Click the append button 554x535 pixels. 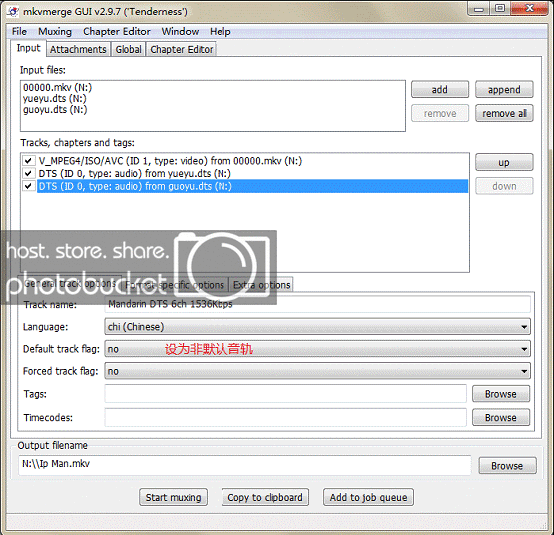(x=504, y=89)
